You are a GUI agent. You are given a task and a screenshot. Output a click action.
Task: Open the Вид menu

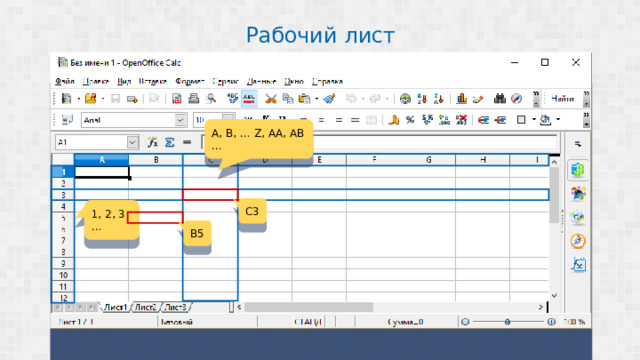click(x=124, y=81)
